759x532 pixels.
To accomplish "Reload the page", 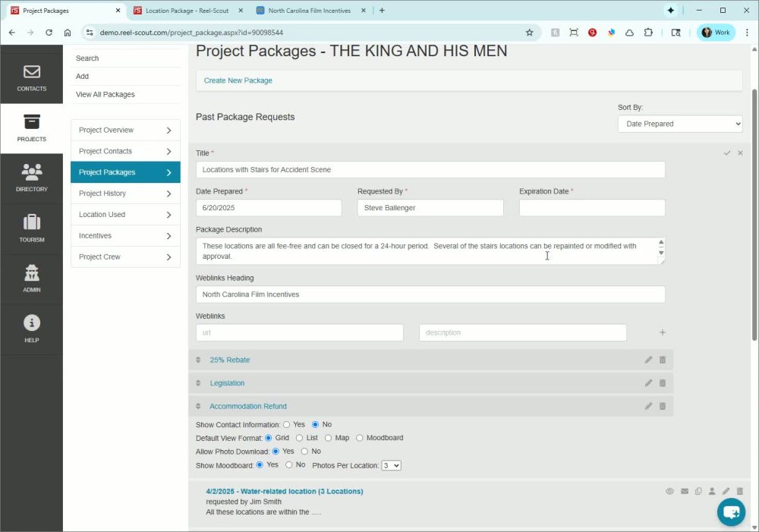I will tap(49, 33).
